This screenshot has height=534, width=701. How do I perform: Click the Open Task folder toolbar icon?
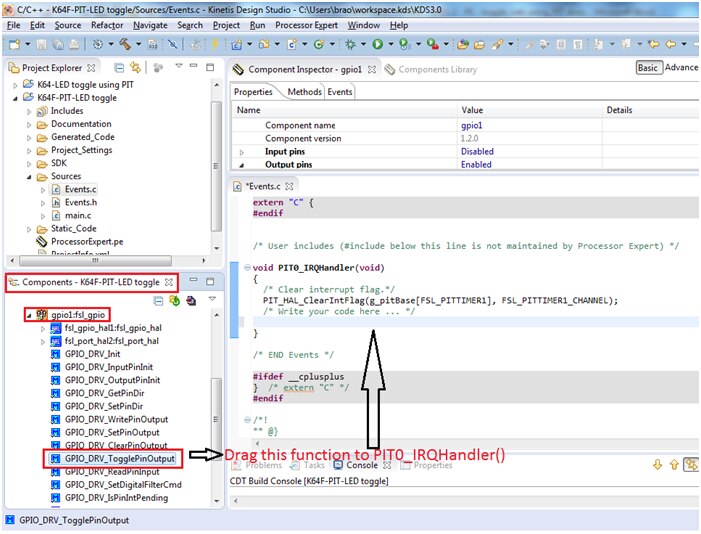pyautogui.click(x=479, y=44)
